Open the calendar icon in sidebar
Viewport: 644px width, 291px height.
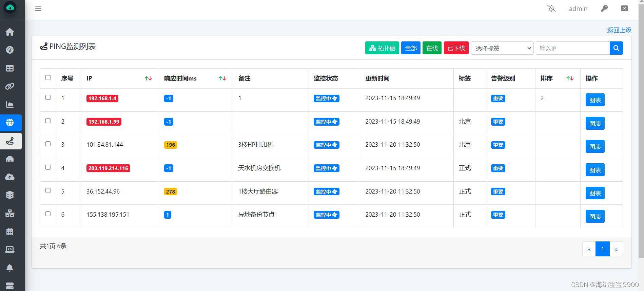[10, 232]
